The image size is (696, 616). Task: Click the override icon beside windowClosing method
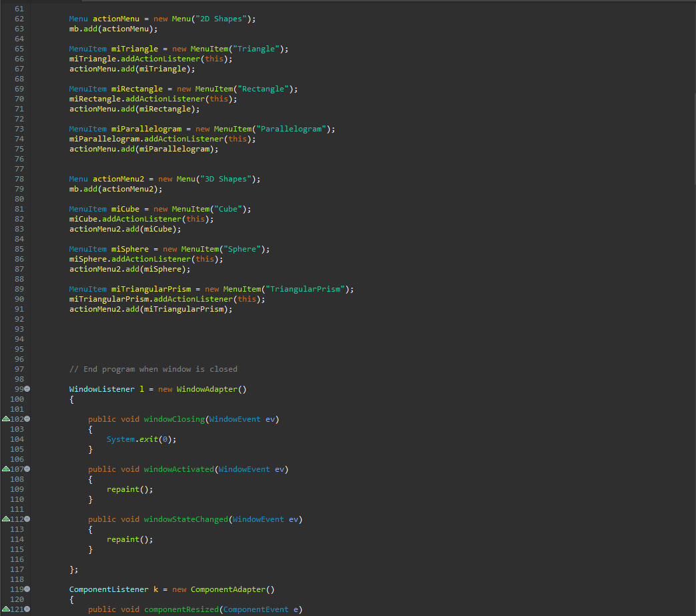(5, 419)
